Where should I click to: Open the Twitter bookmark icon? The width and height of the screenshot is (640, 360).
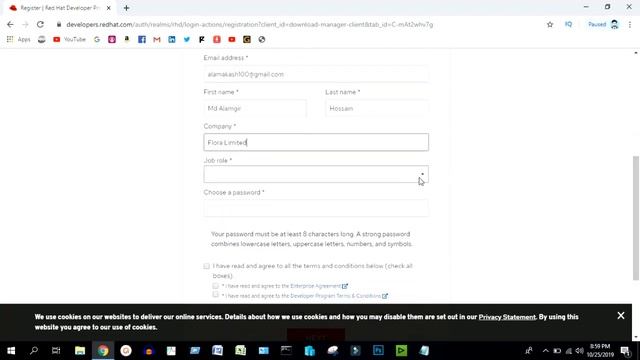point(187,40)
